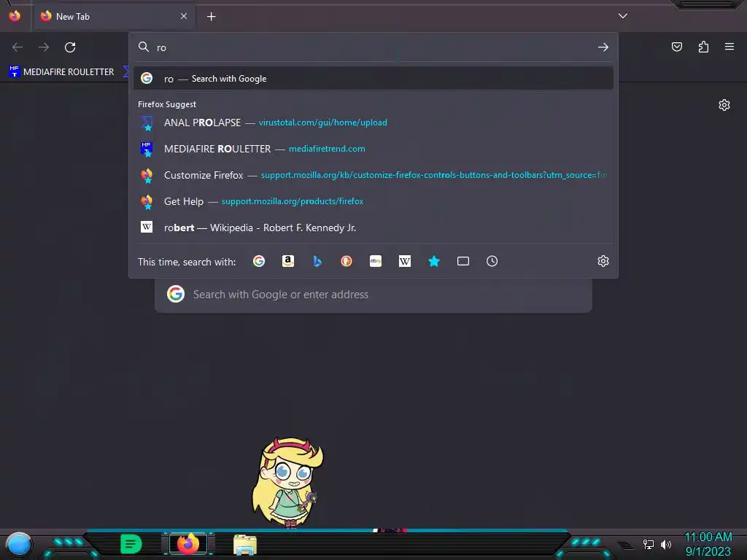Screen dimensions: 747x560
Task: Open network icon in system tray
Action: coord(649,544)
